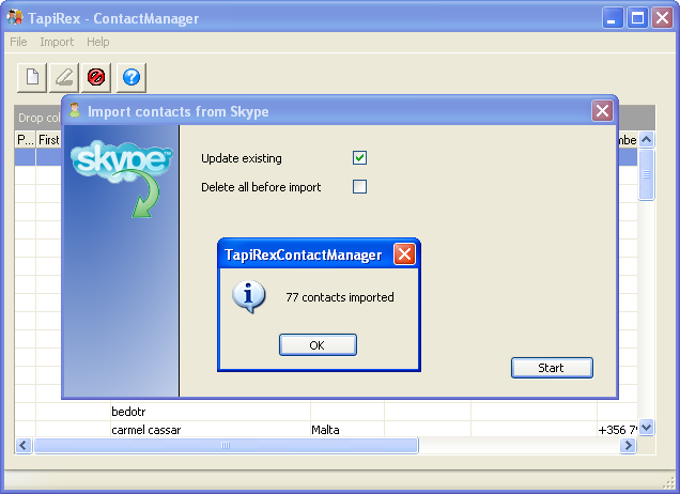Open Help via the blue question icon

[x=131, y=78]
